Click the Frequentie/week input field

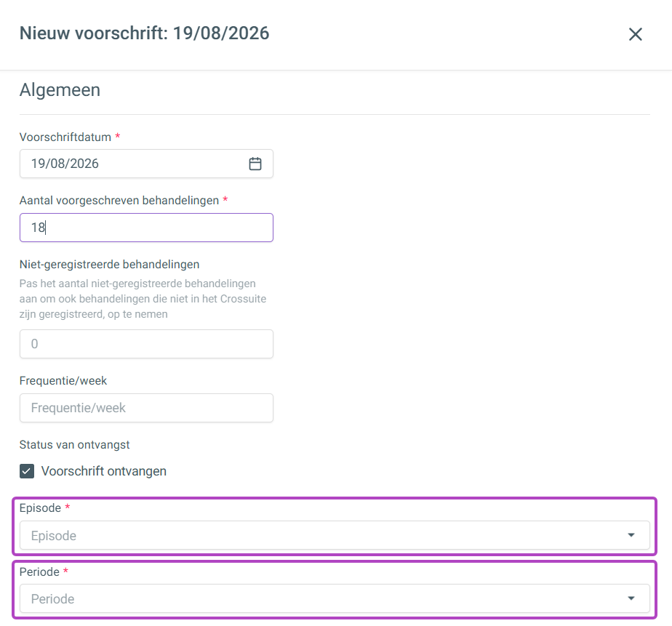tap(146, 408)
